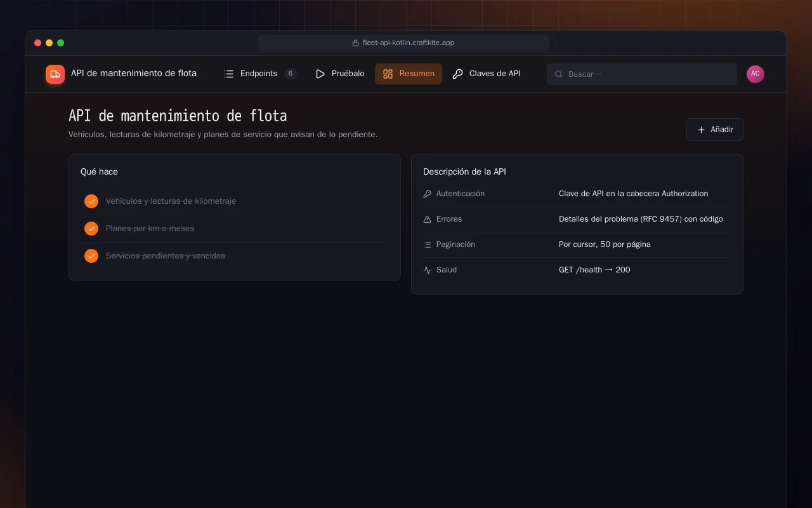
Task: Click the page subtitle starting with "Vehículos, lecturas"
Action: coord(223,135)
